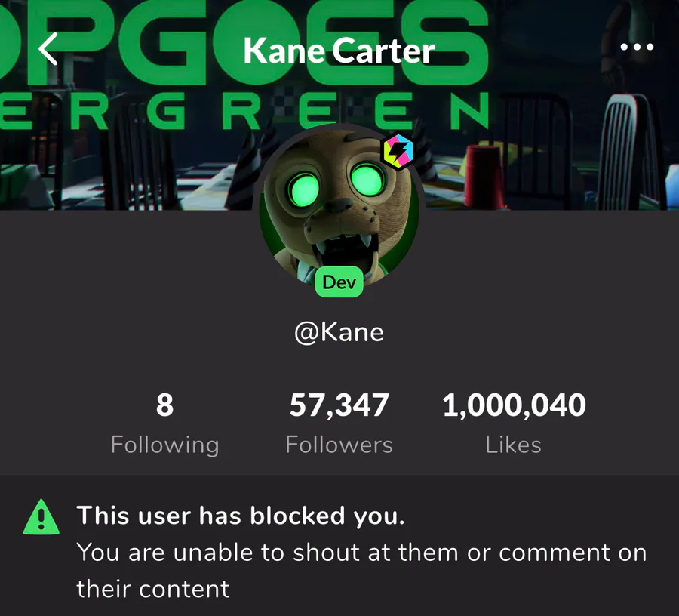Click the green Dev badge

point(339,282)
